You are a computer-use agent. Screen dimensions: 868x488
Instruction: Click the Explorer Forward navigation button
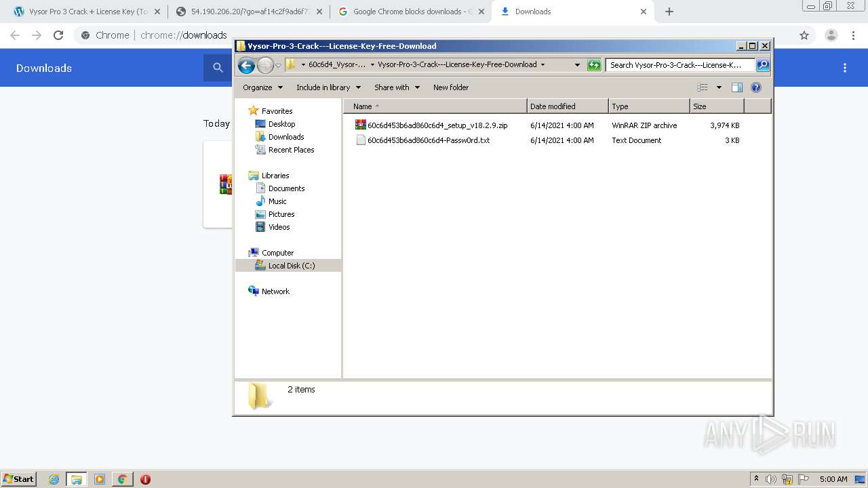(265, 65)
